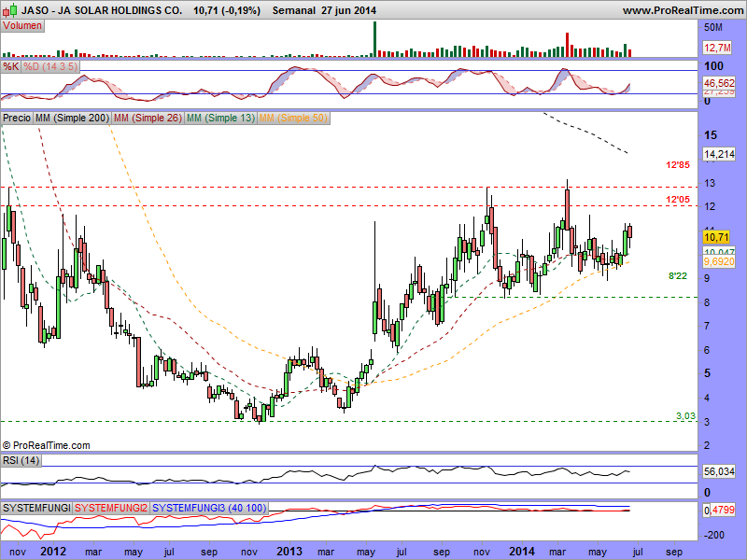747x560 pixels.
Task: Click the 2014 year label on time axis
Action: pyautogui.click(x=522, y=552)
